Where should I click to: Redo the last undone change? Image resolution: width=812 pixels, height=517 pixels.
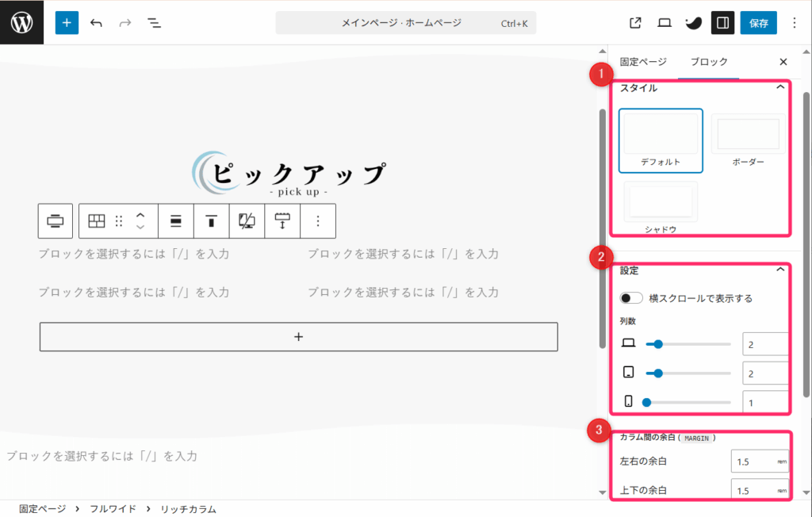point(124,23)
